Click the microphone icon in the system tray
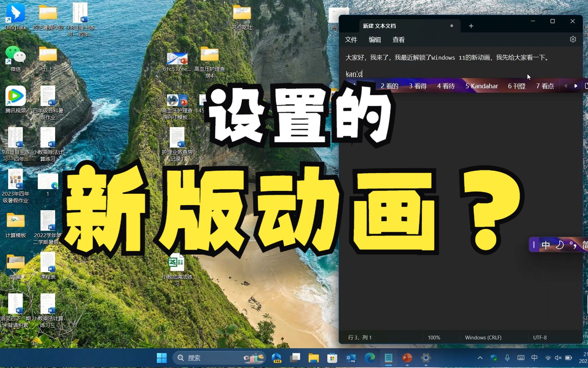Viewport: 588px width, 368px height. [507, 358]
